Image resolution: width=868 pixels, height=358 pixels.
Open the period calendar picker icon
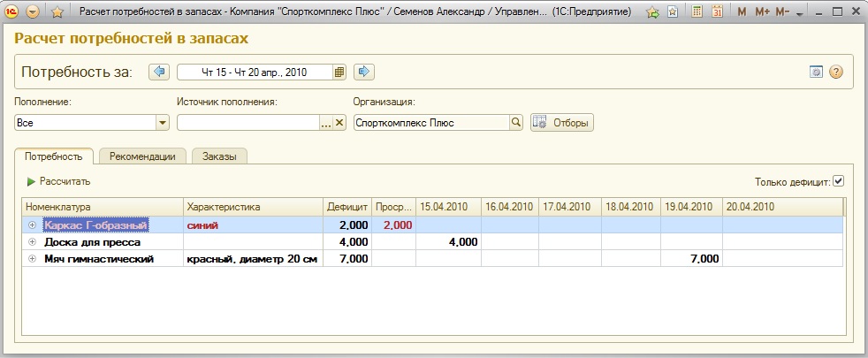coord(339,72)
